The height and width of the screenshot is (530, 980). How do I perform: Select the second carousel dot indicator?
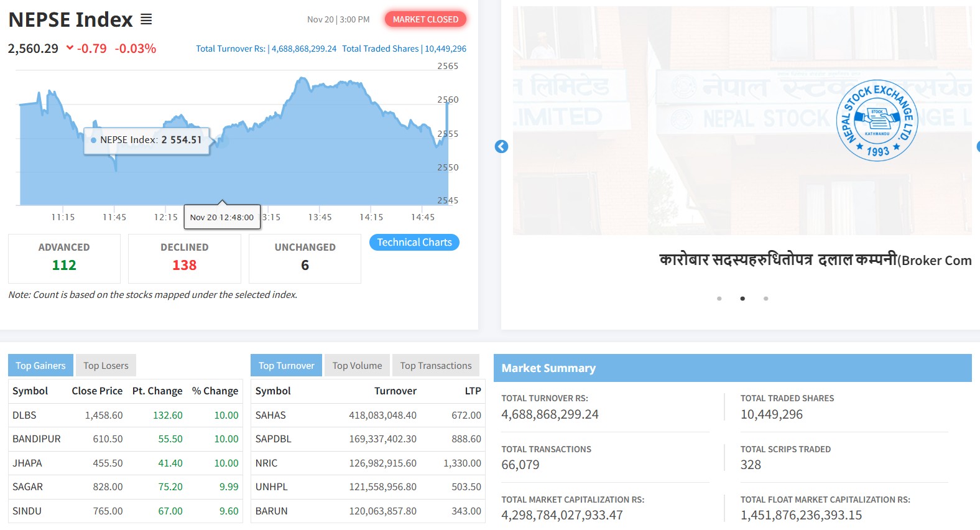[742, 299]
